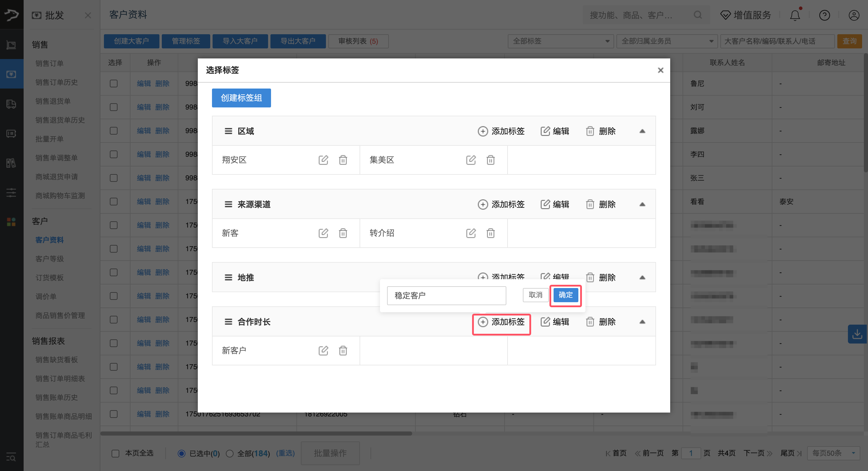Delete the 集美区 tag via trash icon
This screenshot has height=471, width=868.
491,160
